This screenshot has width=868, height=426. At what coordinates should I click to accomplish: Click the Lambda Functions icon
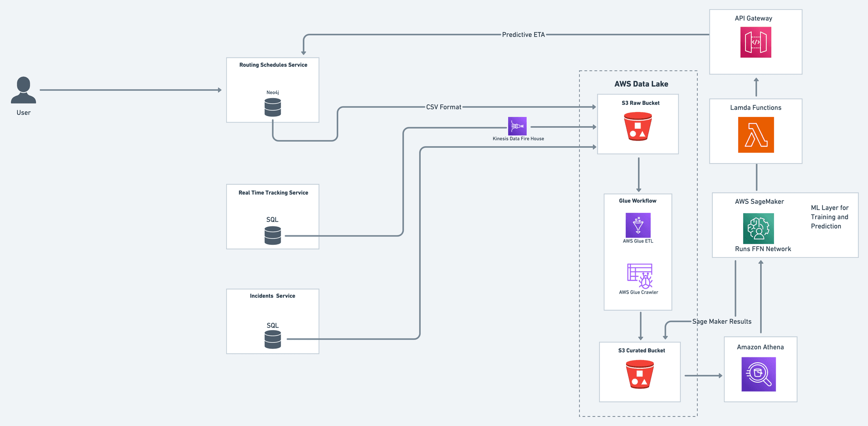756,135
